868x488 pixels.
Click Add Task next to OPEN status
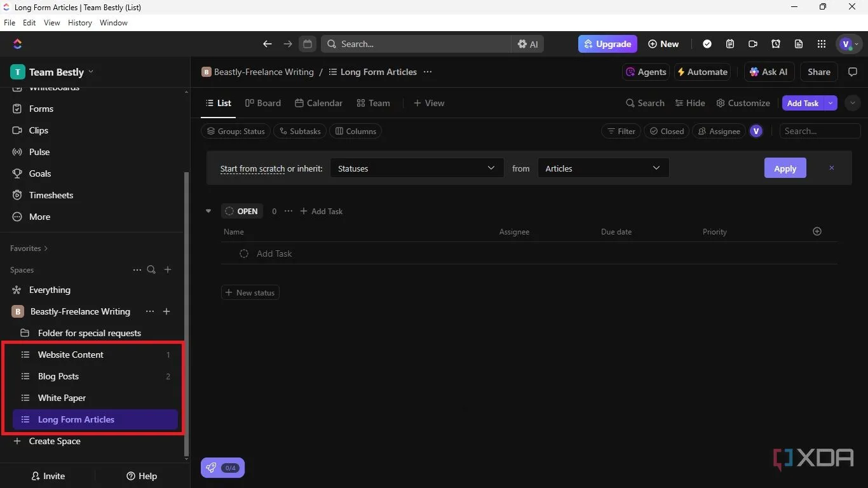point(321,211)
